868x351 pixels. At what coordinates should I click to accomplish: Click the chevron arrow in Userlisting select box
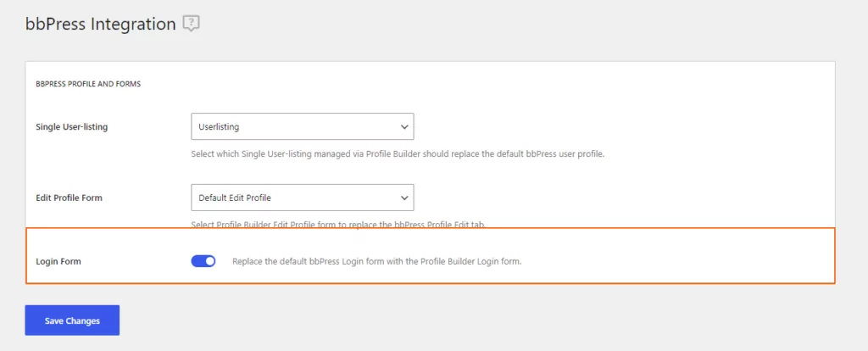(x=404, y=127)
